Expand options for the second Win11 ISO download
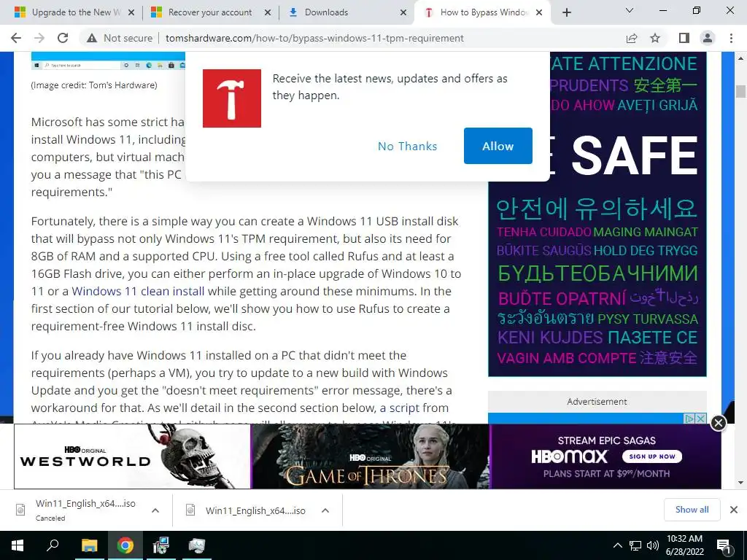Image resolution: width=747 pixels, height=560 pixels. pyautogui.click(x=325, y=510)
